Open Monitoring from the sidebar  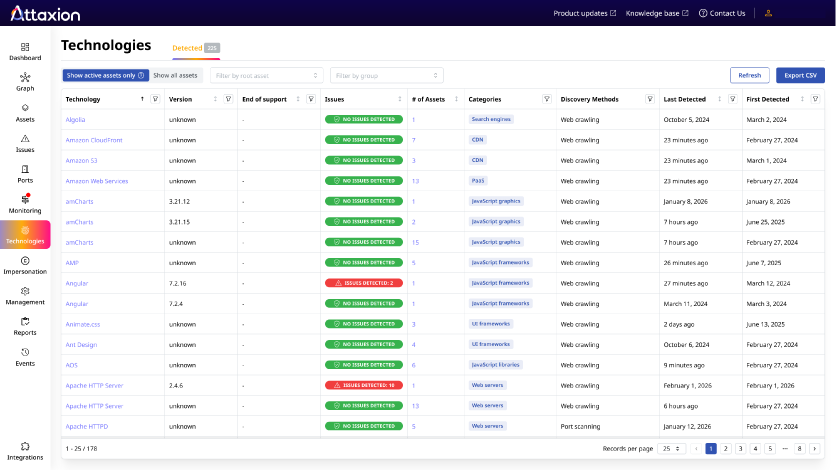pos(25,204)
